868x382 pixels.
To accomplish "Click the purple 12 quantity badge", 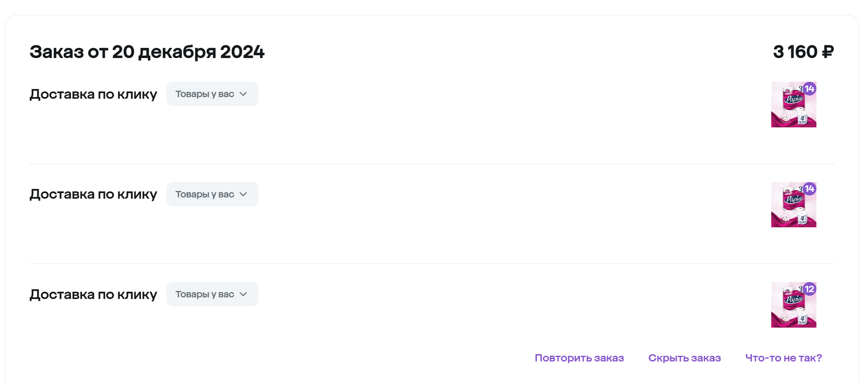I will click(x=810, y=289).
